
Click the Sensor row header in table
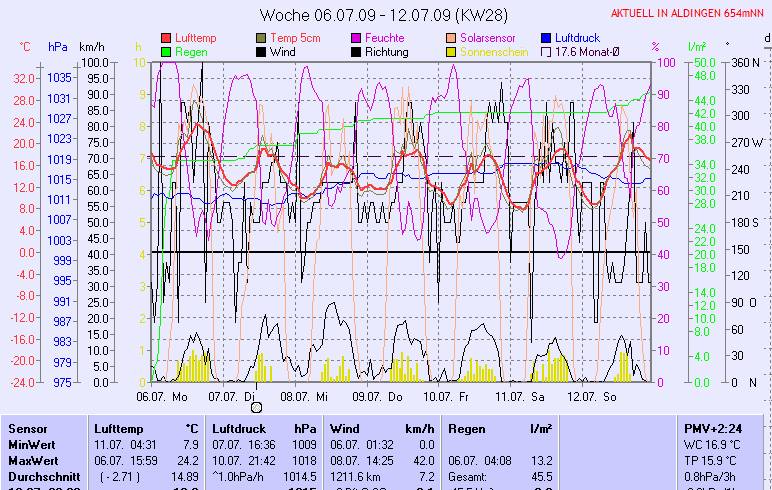28,428
